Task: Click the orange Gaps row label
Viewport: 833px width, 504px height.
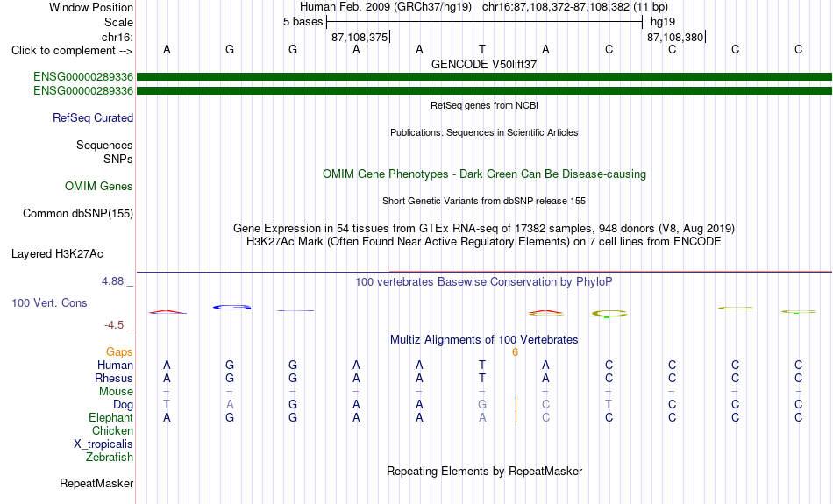Action: (x=119, y=351)
